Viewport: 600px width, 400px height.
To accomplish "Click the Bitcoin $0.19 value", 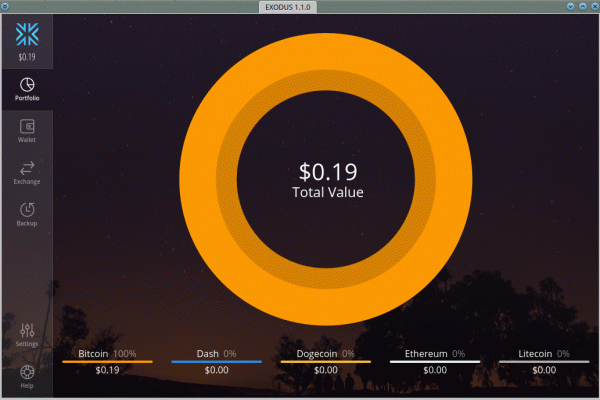I will coord(107,370).
